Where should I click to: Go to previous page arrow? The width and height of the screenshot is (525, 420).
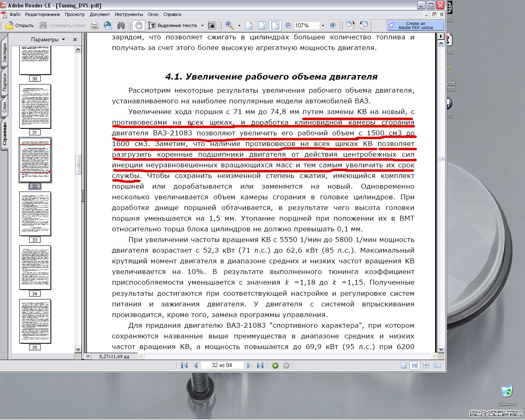[x=196, y=365]
